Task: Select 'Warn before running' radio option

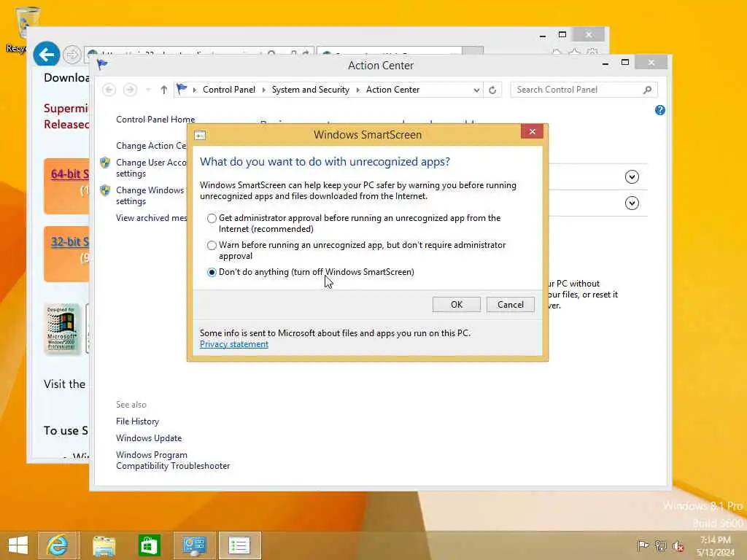Action: (212, 245)
